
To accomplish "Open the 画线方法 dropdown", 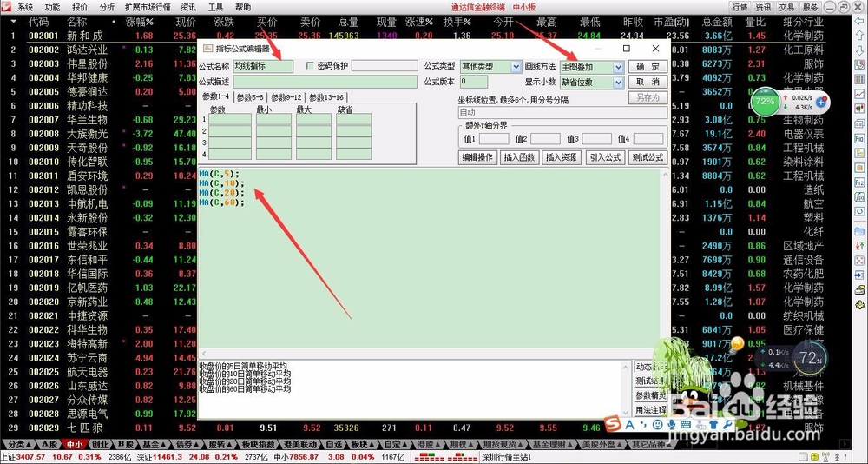I will pyautogui.click(x=618, y=67).
